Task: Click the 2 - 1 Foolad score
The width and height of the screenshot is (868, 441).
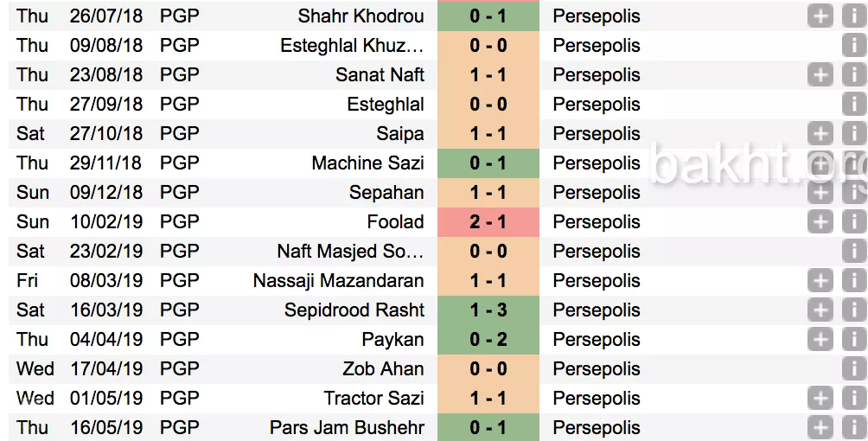Action: pyautogui.click(x=488, y=222)
